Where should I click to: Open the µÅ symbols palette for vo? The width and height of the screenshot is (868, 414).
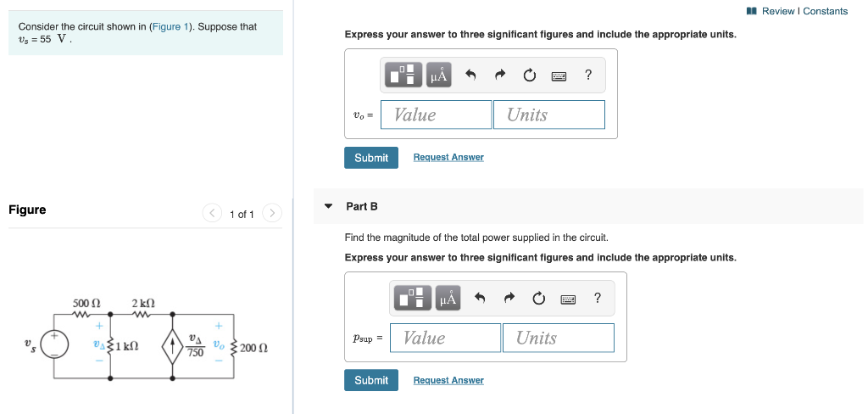click(438, 75)
